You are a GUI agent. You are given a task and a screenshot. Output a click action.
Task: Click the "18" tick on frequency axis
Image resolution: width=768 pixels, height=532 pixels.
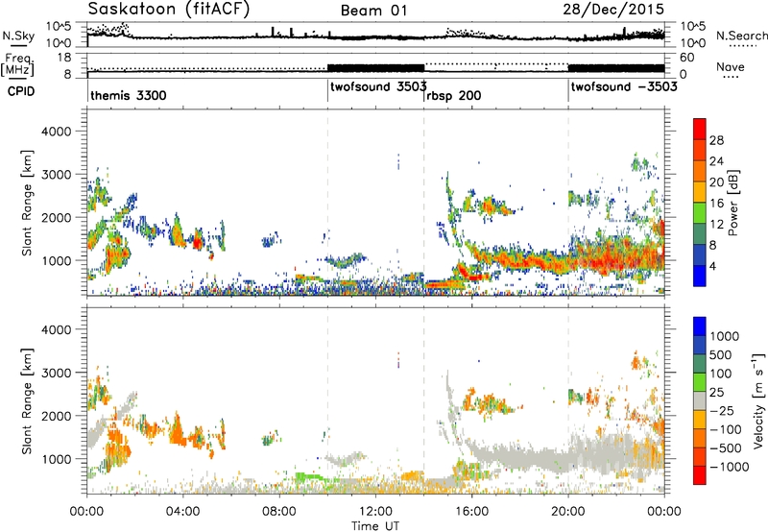[x=64, y=58]
